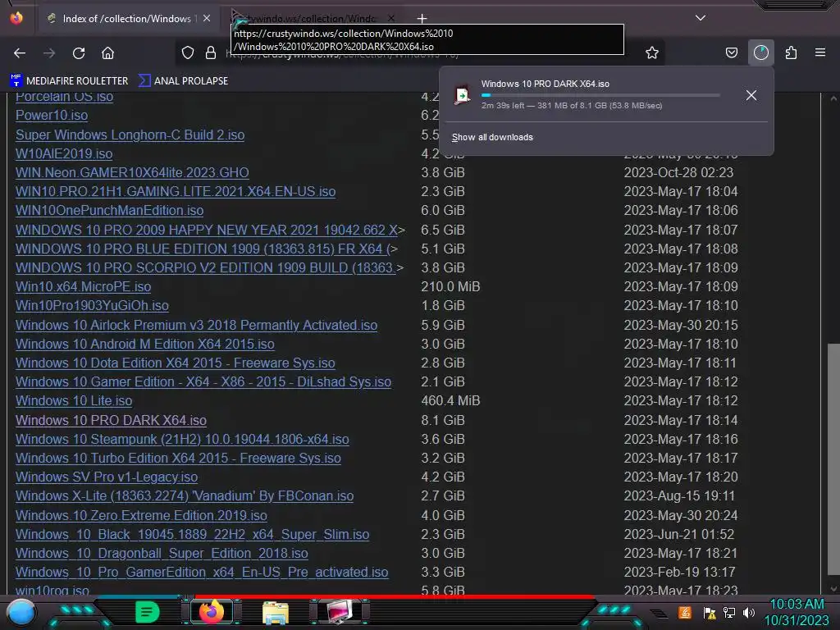Download Windows SV Pro v1-Legacy.iso
Image resolution: width=840 pixels, height=630 pixels.
pyautogui.click(x=107, y=477)
